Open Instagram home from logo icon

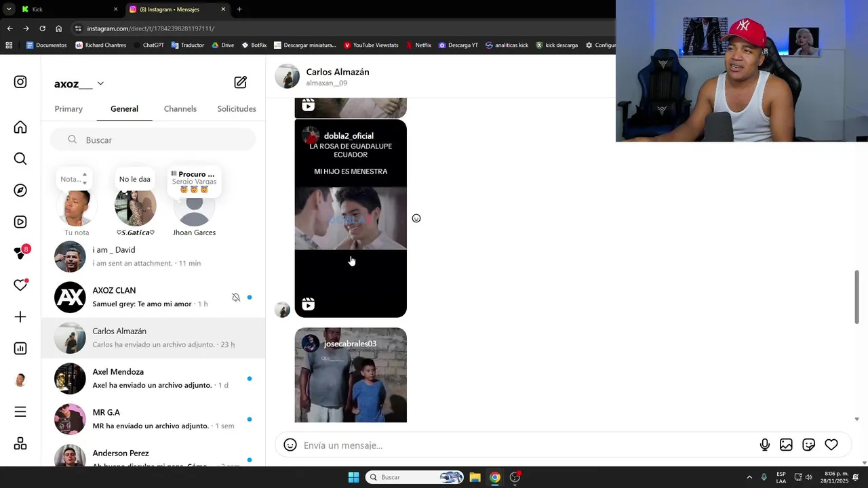(x=20, y=82)
